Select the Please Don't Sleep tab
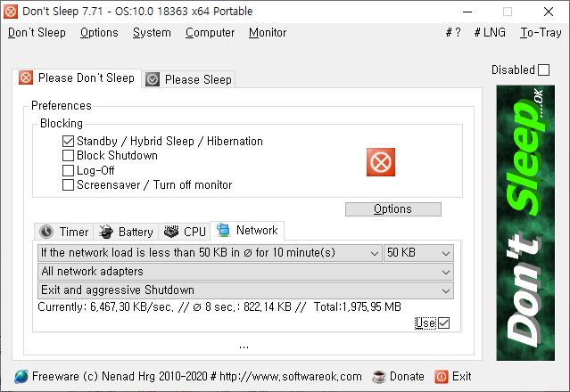The image size is (570, 392). click(77, 78)
